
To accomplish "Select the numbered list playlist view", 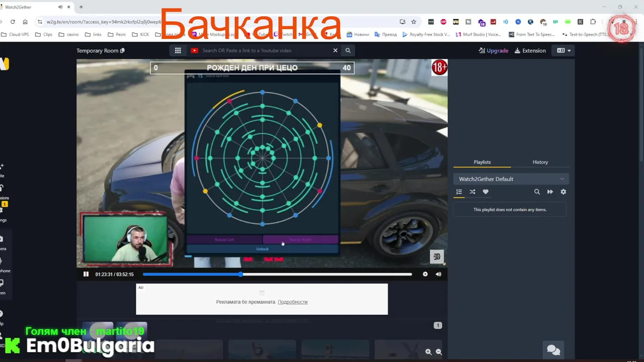I will (459, 192).
